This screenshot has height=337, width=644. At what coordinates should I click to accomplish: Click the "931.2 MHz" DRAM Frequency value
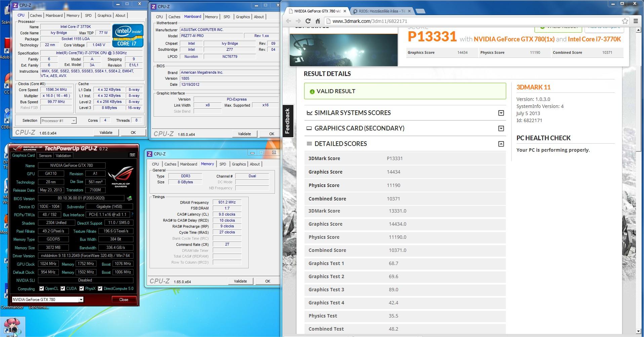pos(227,202)
